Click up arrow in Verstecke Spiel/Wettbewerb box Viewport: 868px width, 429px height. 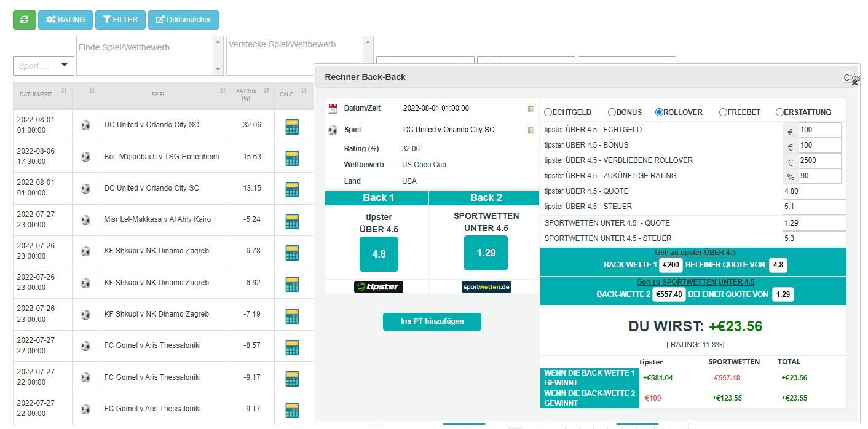tap(368, 42)
